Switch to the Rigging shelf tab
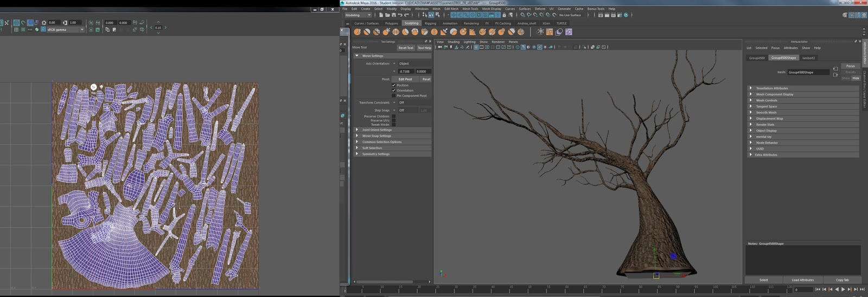868x297 pixels. tap(430, 23)
